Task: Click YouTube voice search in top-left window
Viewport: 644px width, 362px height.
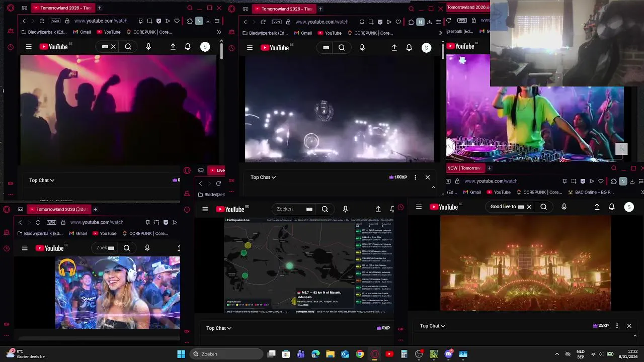Action: [148, 47]
